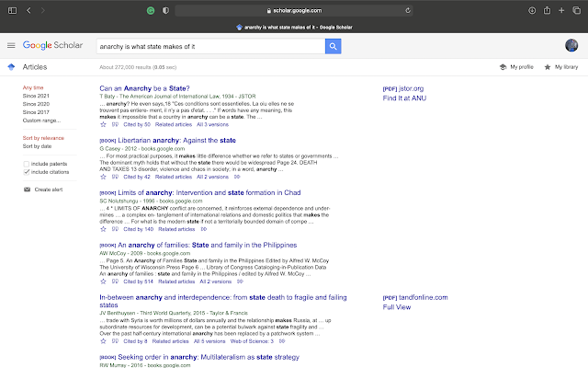This screenshot has height=368, width=588.
Task: Click the Create alert link
Action: (x=49, y=190)
